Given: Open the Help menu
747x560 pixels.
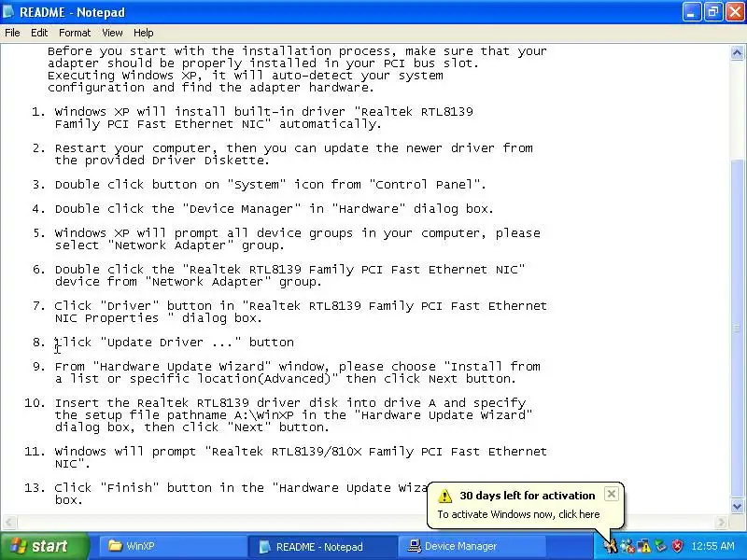Looking at the screenshot, I should point(144,33).
